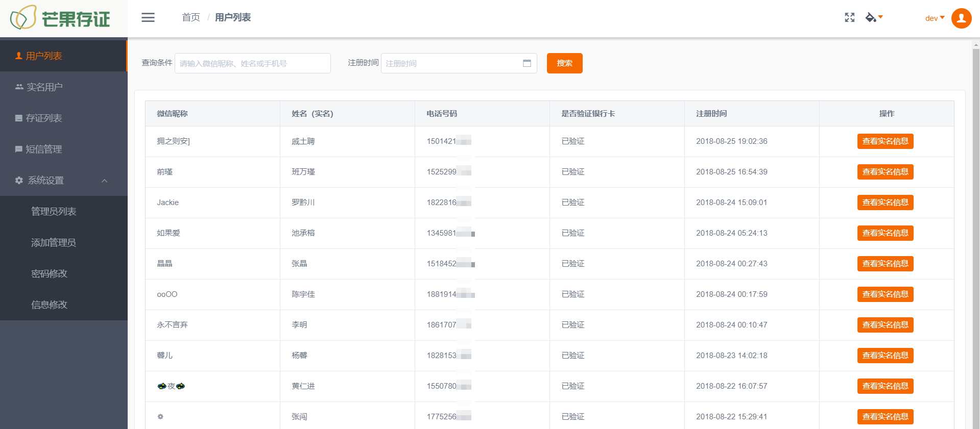
Task: Click the calendar icon in date field
Action: pyautogui.click(x=527, y=63)
